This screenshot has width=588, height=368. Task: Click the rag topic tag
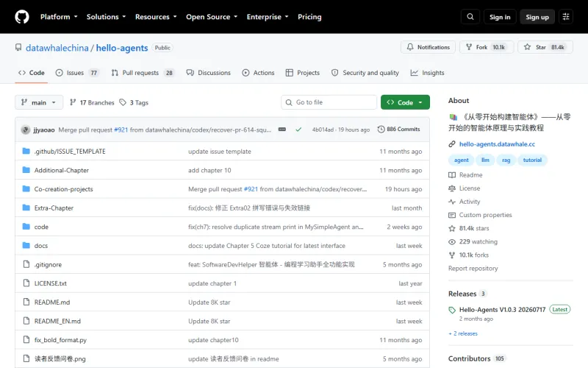pos(506,160)
